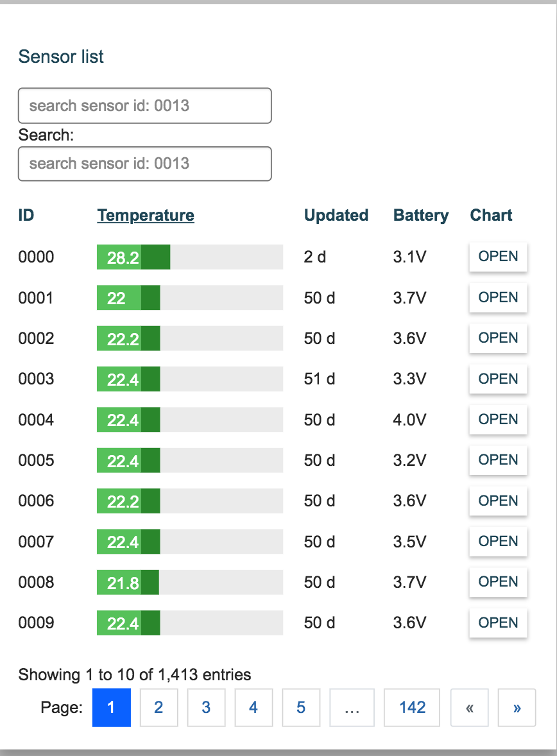Open chart for sensor 0007
The width and height of the screenshot is (557, 756).
pyautogui.click(x=498, y=541)
